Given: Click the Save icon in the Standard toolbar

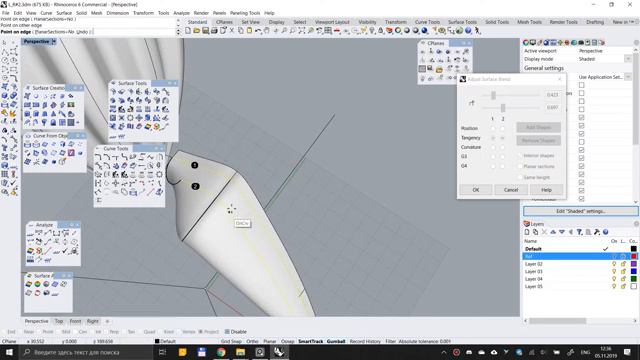Looking at the screenshot, I should 205,31.
